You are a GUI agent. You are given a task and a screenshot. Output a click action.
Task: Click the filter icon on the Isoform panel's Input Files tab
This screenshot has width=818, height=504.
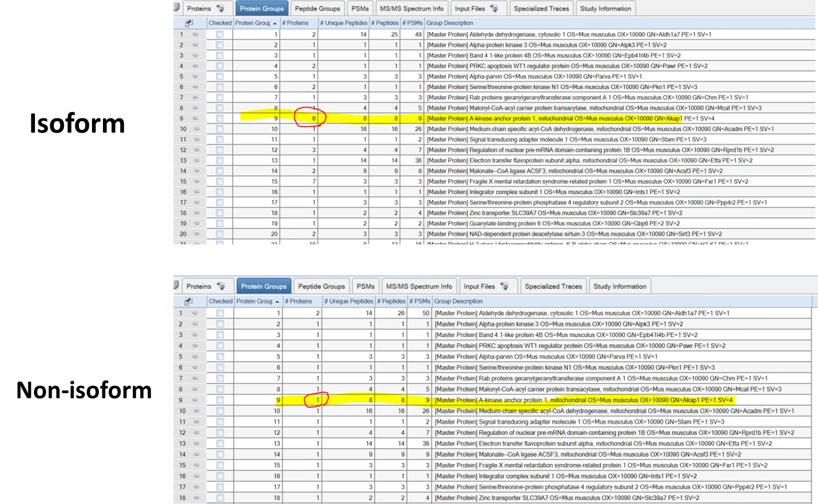[494, 8]
